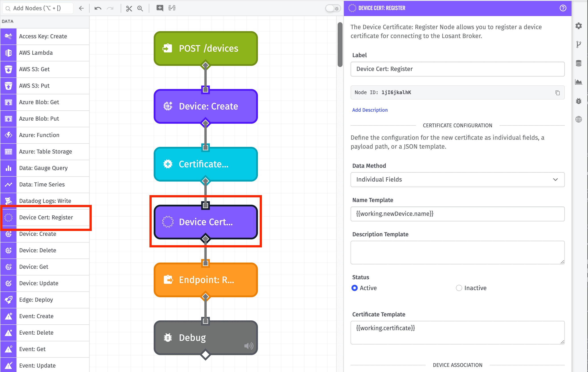588x372 pixels.
Task: Click the Device: Update palette icon
Action: (8, 283)
